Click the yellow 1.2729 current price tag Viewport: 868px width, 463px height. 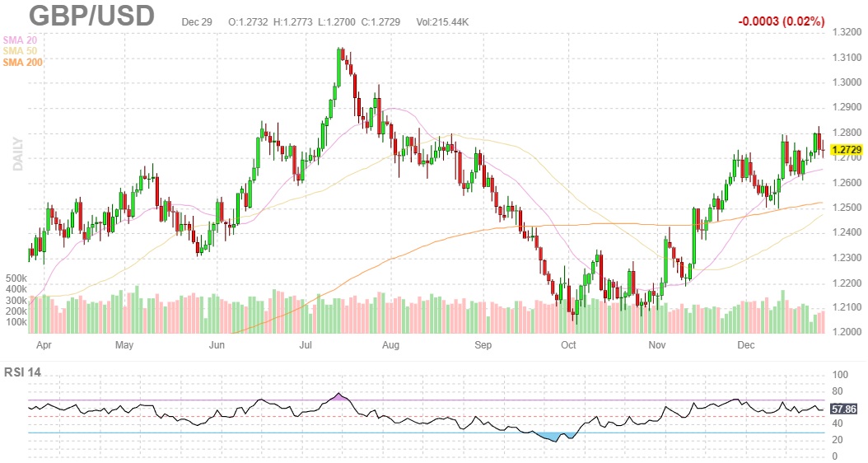pos(847,150)
